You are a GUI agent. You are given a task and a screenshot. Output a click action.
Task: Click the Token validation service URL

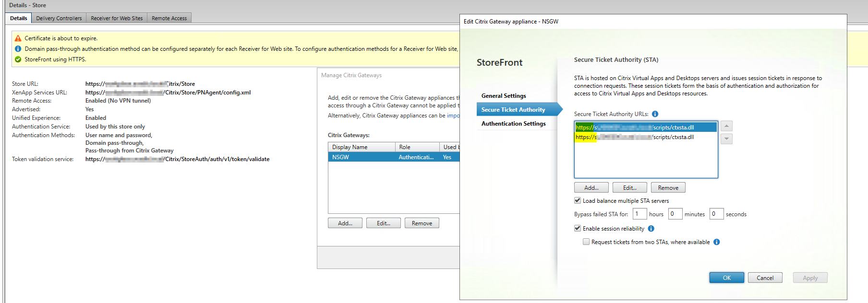tap(178, 159)
